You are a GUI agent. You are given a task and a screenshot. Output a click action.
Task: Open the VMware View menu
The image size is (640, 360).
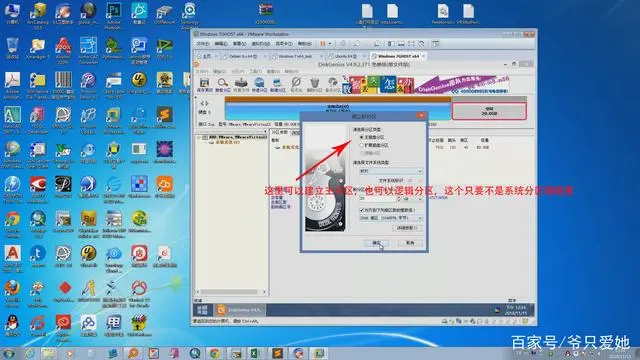[x=240, y=44]
